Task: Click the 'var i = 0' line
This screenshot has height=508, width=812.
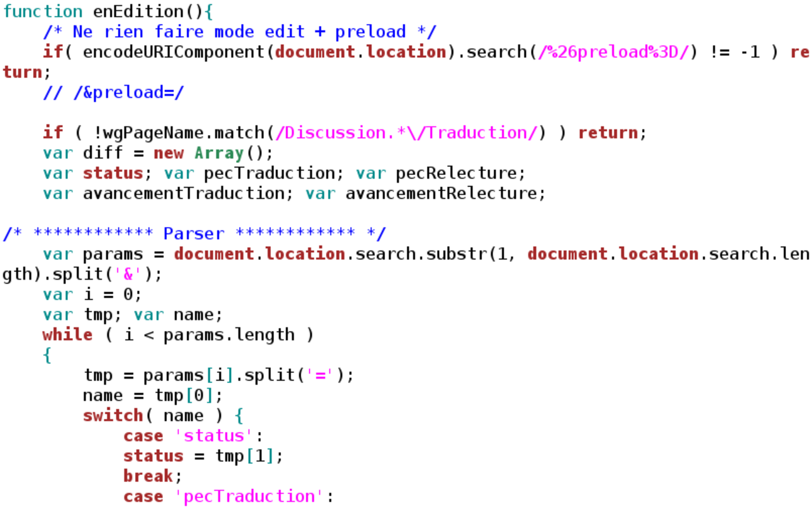Action: pyautogui.click(x=93, y=294)
